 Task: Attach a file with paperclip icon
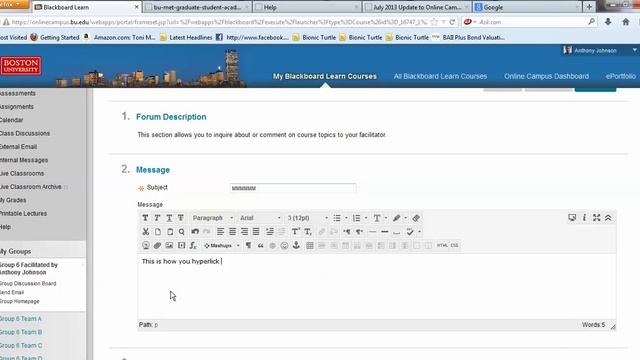157,245
